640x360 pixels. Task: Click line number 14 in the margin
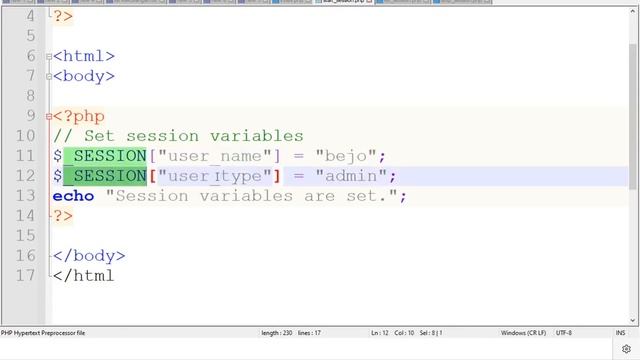point(26,216)
